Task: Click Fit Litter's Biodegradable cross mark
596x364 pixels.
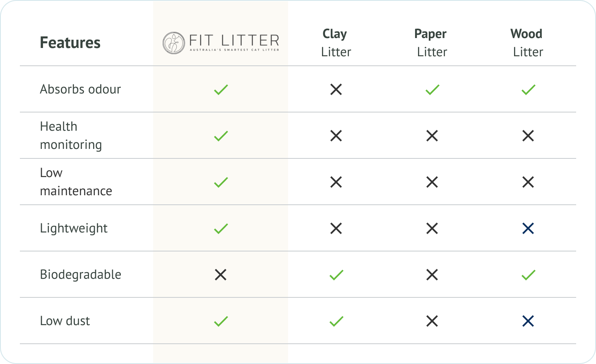Action: (x=221, y=275)
